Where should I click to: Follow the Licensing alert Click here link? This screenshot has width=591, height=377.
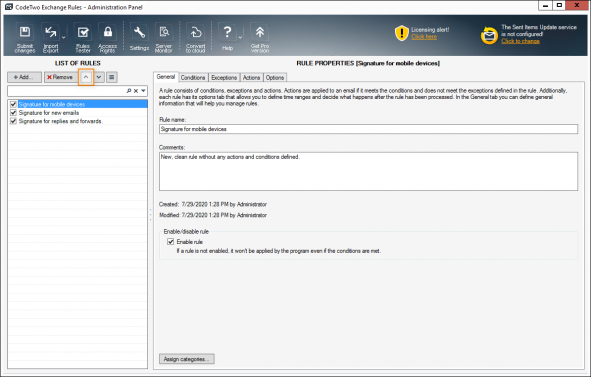tap(424, 37)
